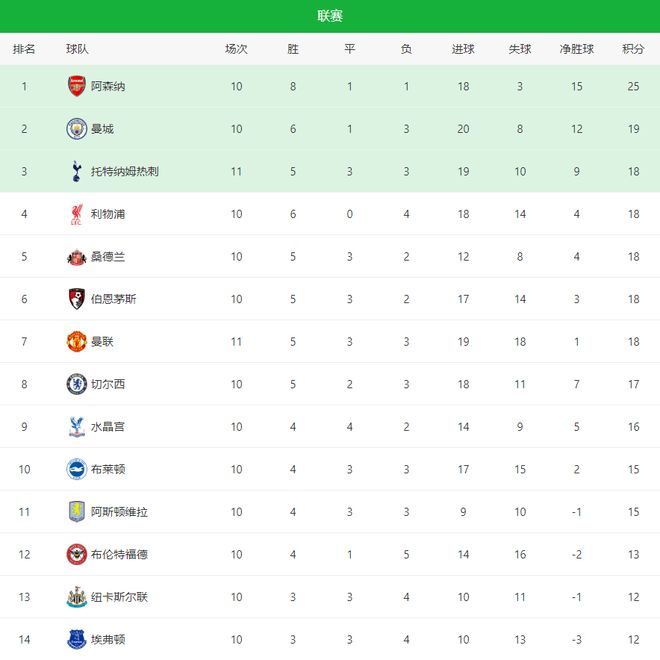Open the 托特纳姆热刺 team name link

click(124, 172)
